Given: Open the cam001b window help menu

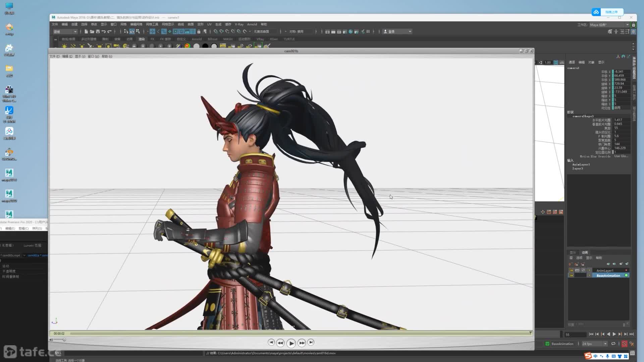Looking at the screenshot, I should click(x=107, y=56).
